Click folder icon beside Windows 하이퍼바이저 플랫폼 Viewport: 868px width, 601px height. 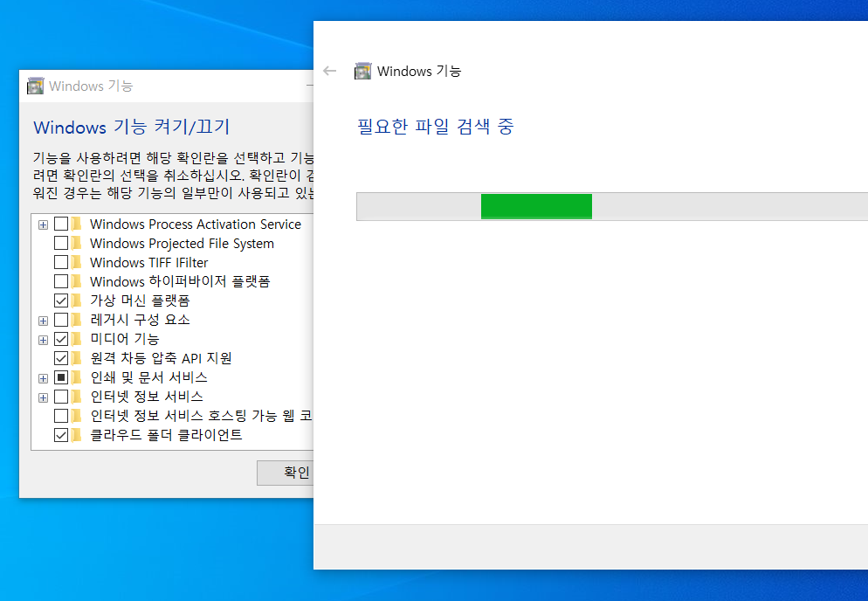(76, 281)
